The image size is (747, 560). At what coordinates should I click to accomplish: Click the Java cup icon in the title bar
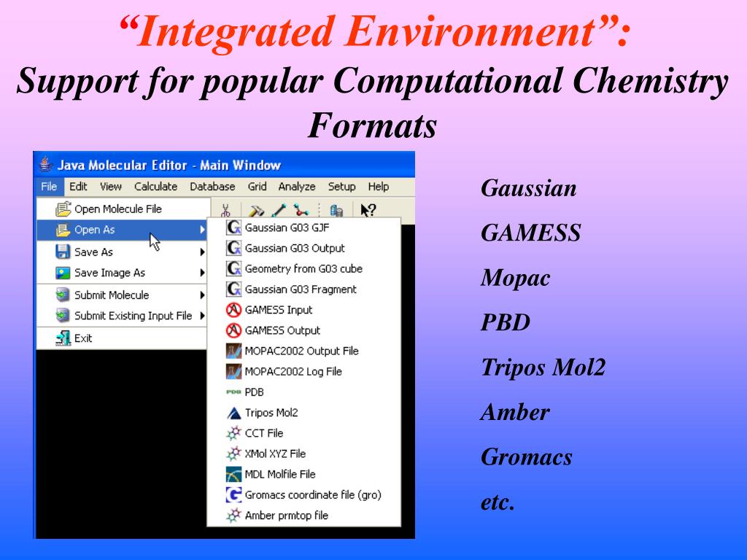pos(46,165)
